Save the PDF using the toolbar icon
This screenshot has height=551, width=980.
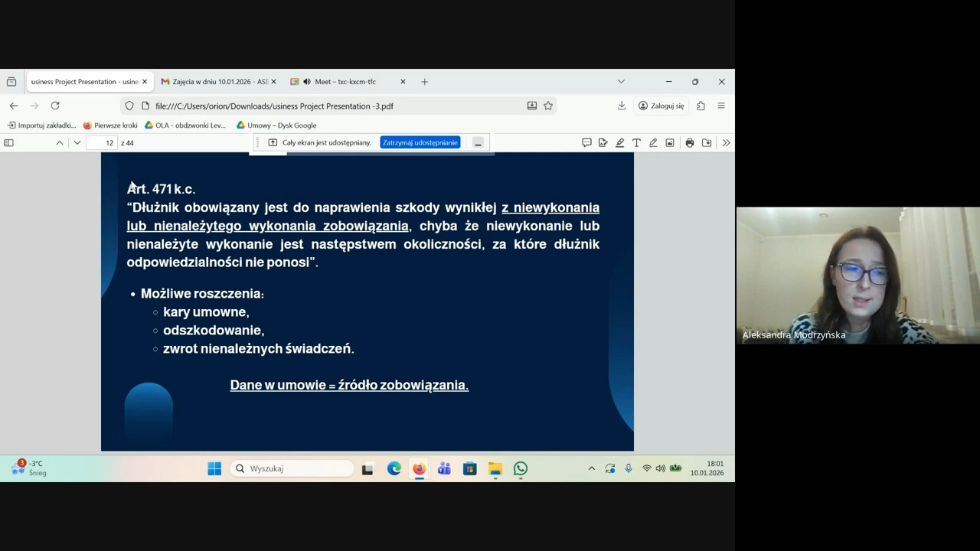pyautogui.click(x=707, y=143)
